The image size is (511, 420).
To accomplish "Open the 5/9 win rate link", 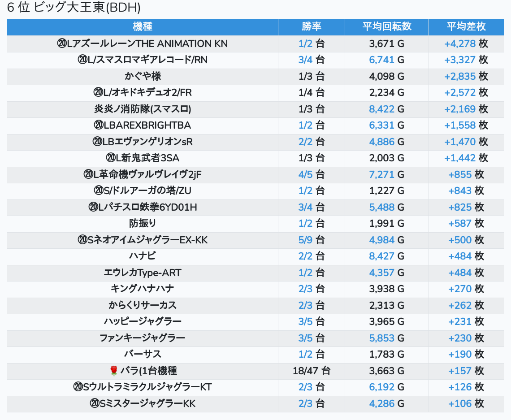I will (305, 240).
